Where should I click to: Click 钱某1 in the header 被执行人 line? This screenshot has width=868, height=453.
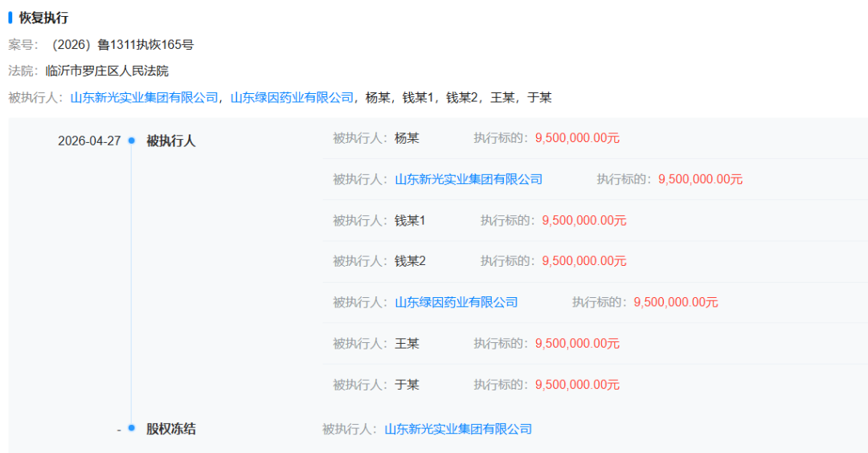(418, 98)
